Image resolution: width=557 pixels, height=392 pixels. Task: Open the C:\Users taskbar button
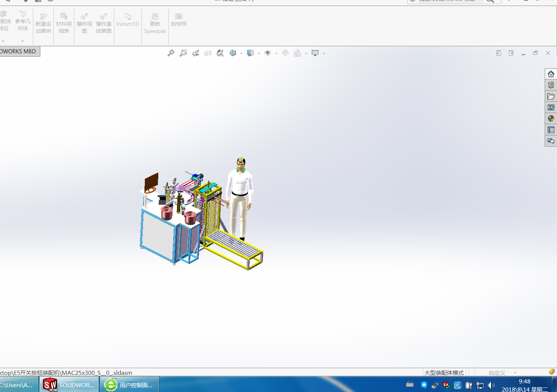(x=19, y=385)
